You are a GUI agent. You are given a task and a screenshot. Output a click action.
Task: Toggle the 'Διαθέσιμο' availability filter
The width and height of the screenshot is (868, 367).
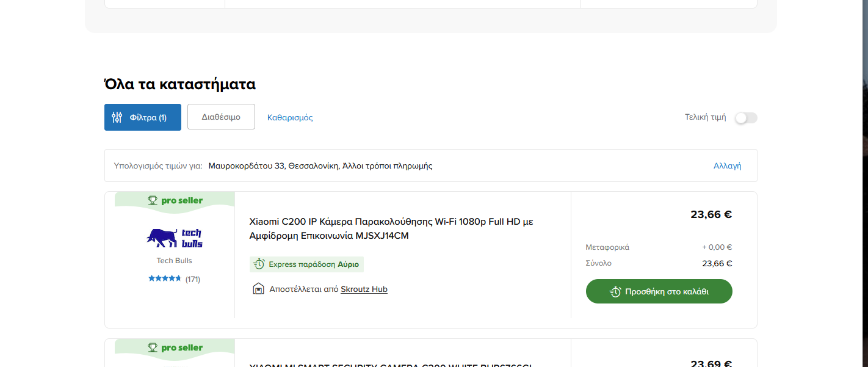[221, 117]
